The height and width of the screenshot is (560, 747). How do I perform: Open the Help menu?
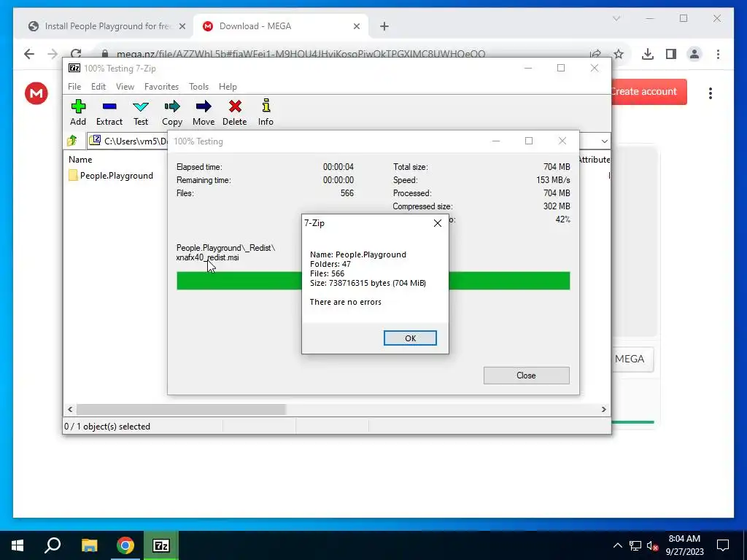228,87
